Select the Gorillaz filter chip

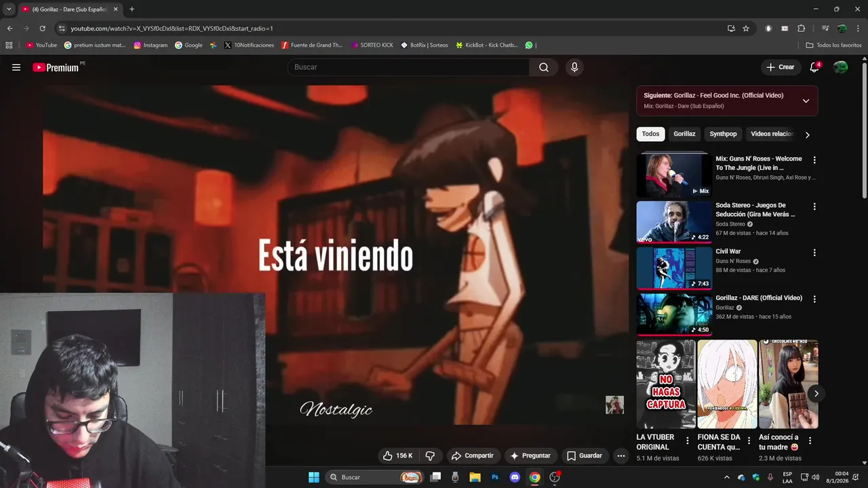coord(684,134)
